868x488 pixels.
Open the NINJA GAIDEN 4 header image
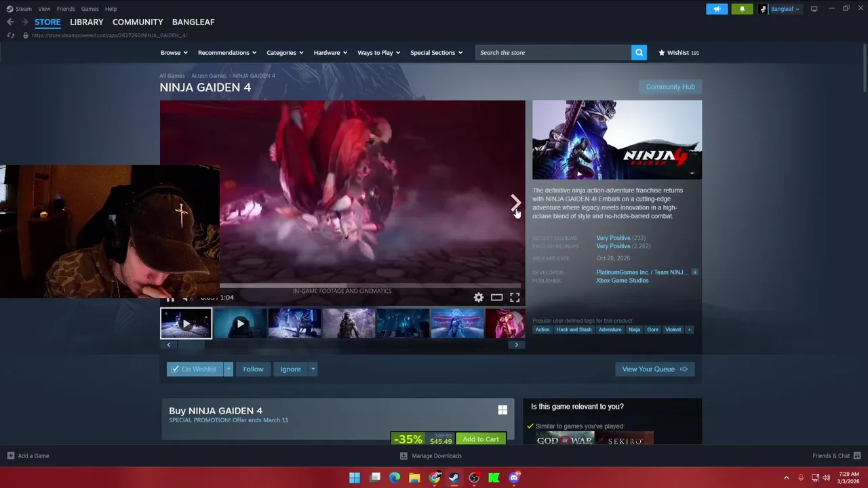point(617,140)
